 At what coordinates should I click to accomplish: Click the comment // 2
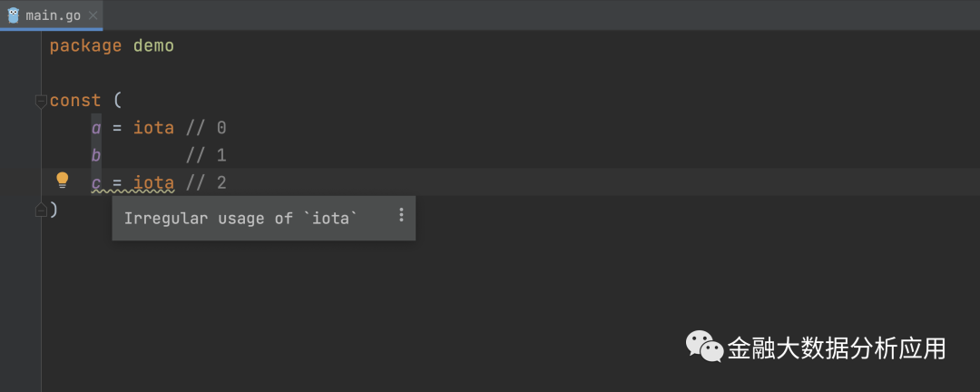click(206, 182)
